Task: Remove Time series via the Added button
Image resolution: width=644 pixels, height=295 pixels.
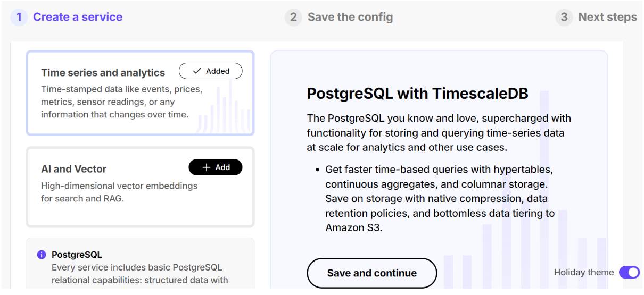Action: click(211, 71)
